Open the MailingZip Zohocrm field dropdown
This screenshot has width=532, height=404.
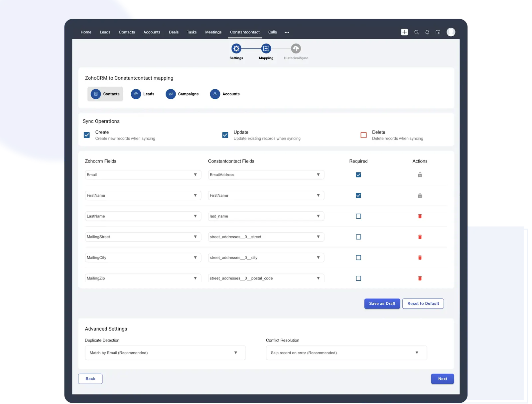pyautogui.click(x=143, y=278)
